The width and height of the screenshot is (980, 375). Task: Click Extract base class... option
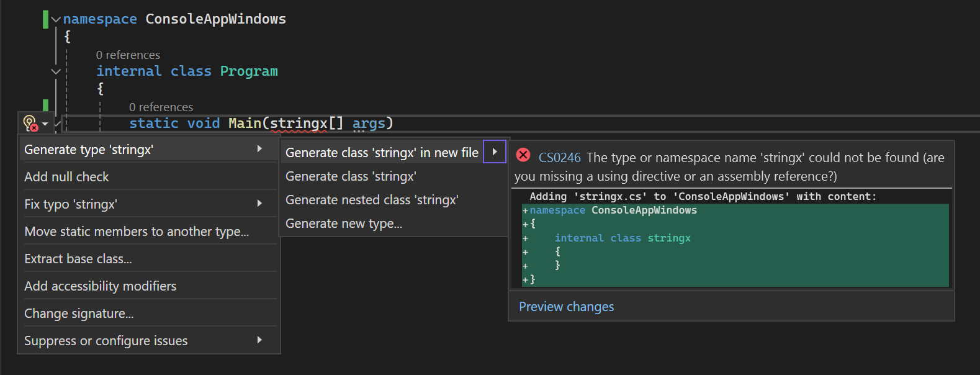[x=78, y=259]
